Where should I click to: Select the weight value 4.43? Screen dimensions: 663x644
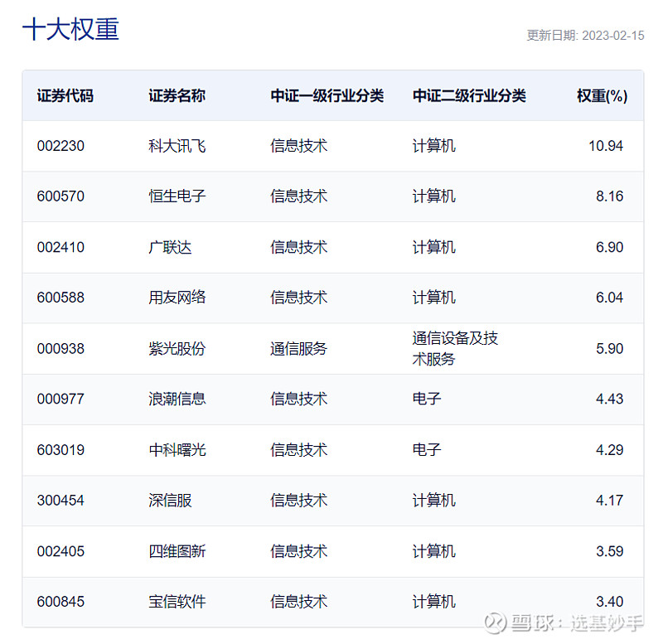(610, 399)
